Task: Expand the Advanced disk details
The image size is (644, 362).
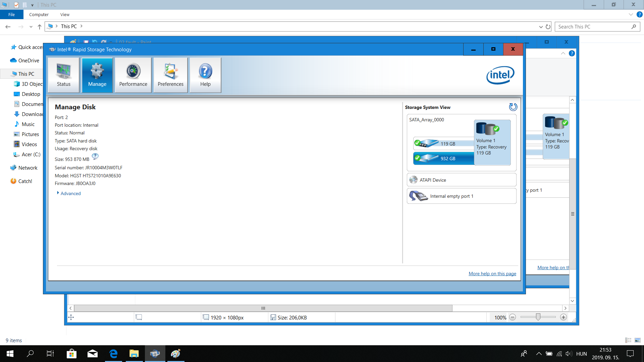Action: click(69, 193)
